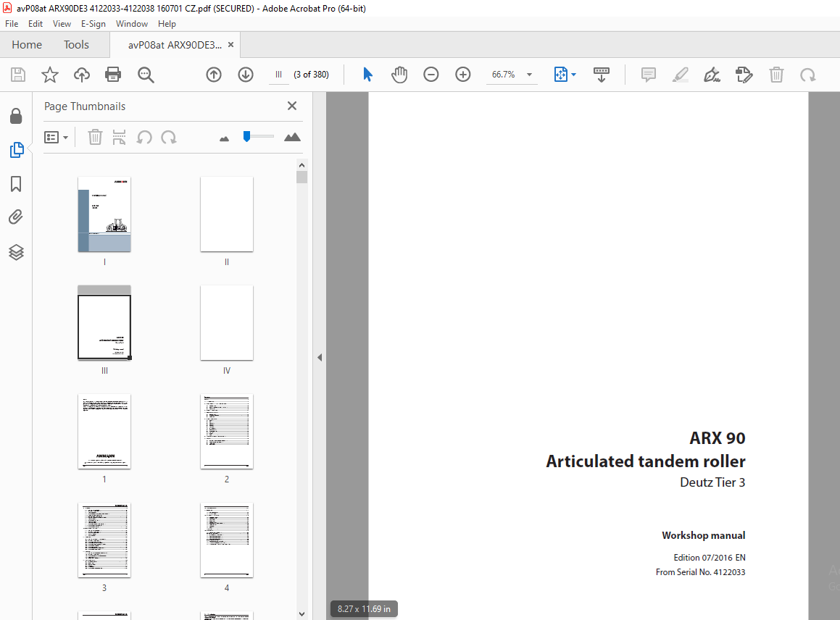Select page 4 thumbnail
Image resolution: width=840 pixels, height=620 pixels.
click(227, 540)
